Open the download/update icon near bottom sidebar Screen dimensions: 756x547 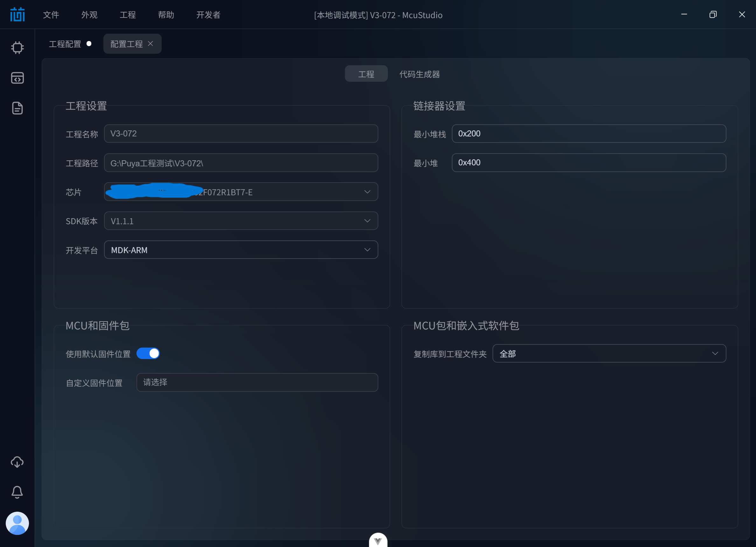click(17, 462)
